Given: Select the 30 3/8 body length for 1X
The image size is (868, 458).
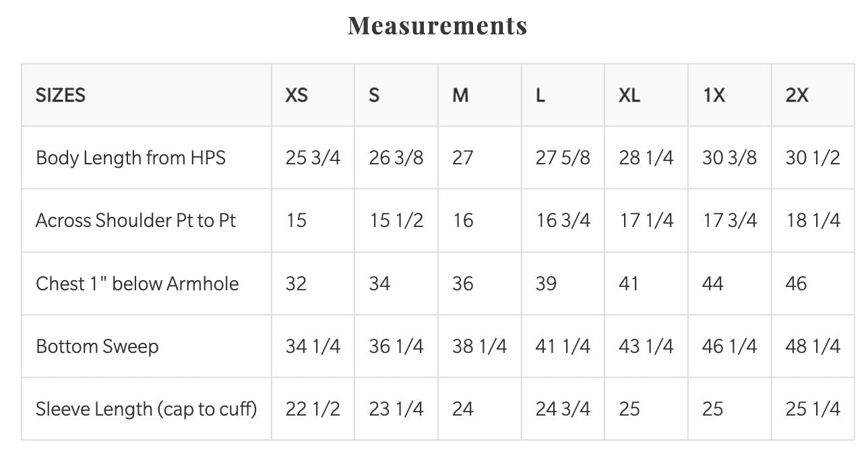Looking at the screenshot, I should click(x=729, y=158).
